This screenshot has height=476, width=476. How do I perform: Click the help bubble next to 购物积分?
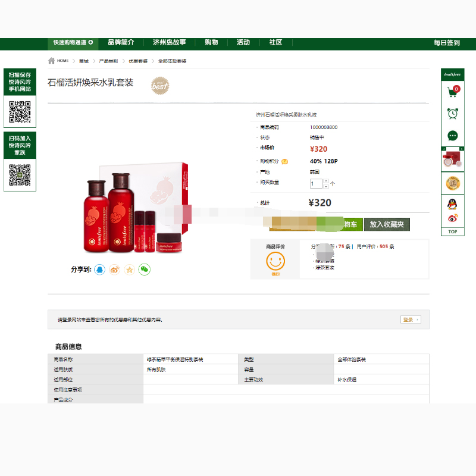285,161
